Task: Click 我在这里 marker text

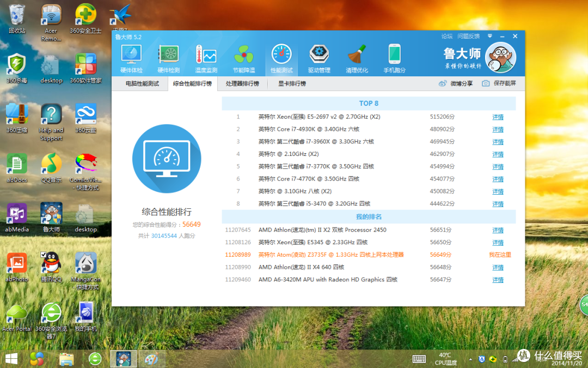Action: pyautogui.click(x=500, y=255)
